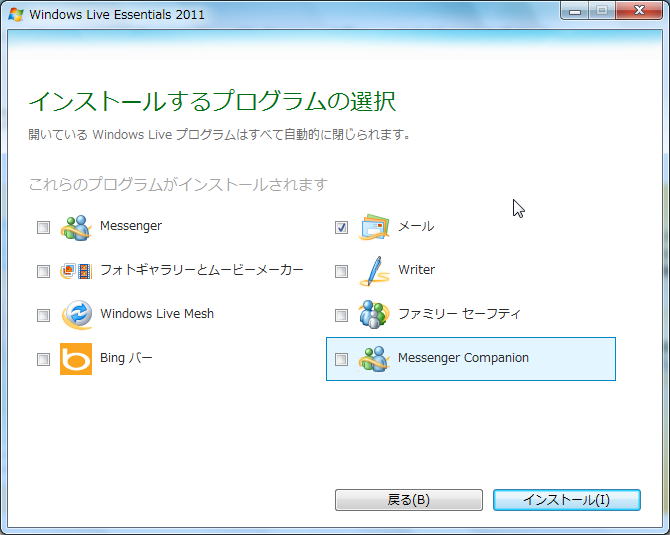
Task: Tick the Messenger Companion checkbox
Action: click(x=341, y=359)
